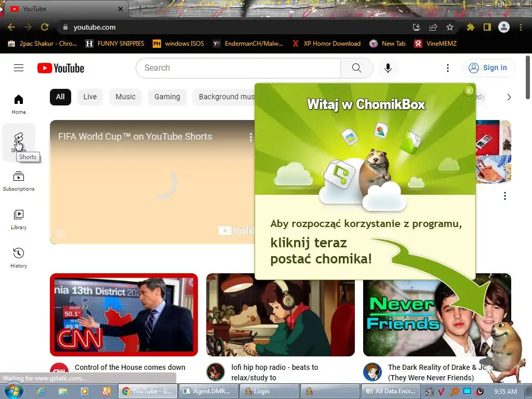
Task: Share this page from the address bar
Action: [433, 27]
